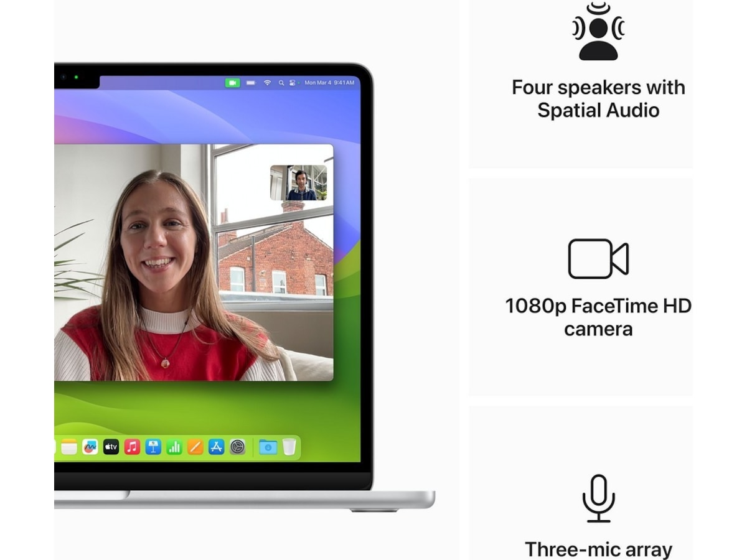Launch Keynote from the Dock

[x=153, y=447]
